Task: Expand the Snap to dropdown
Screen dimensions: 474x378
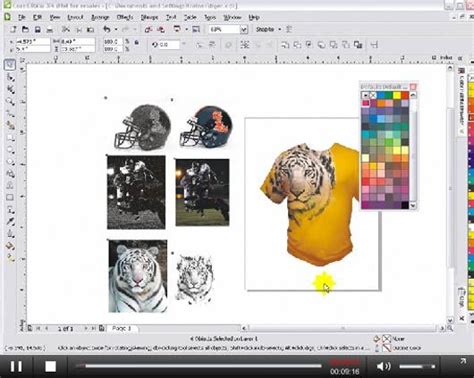Action: [279, 29]
